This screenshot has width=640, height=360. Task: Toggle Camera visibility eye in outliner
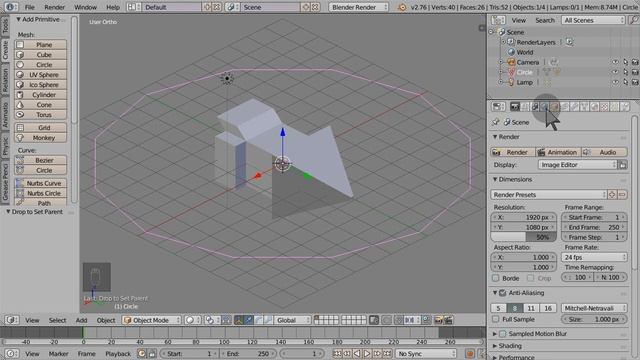615,62
